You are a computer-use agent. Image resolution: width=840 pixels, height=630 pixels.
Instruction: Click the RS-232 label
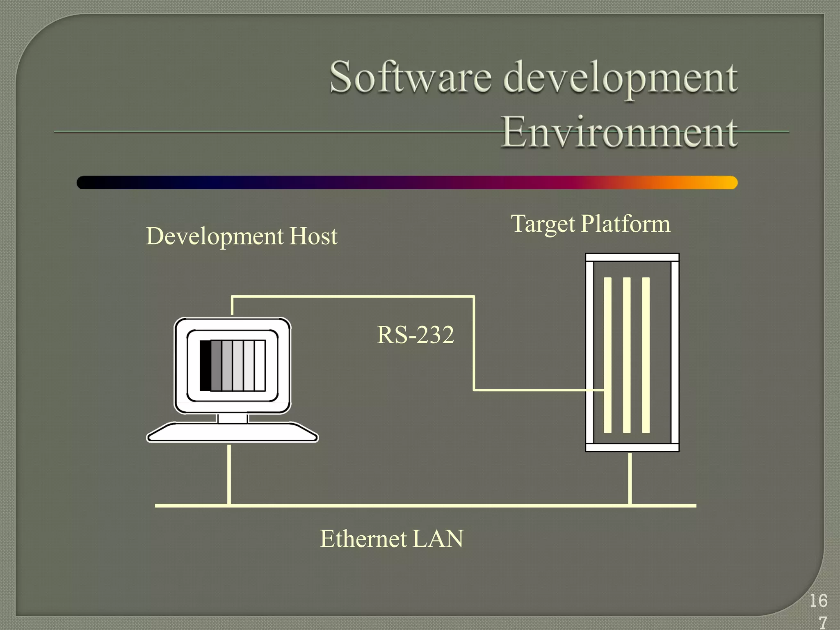(x=415, y=335)
